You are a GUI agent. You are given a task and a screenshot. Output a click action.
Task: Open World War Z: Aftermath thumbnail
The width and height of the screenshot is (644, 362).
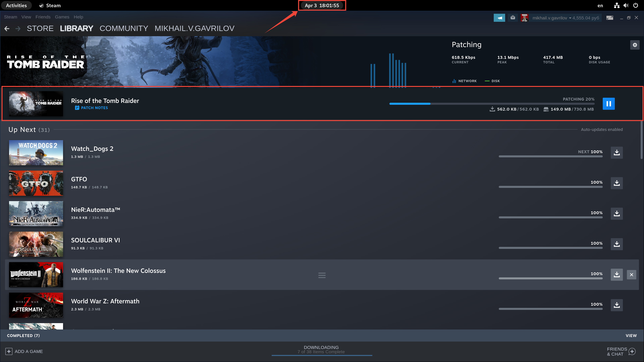point(36,305)
